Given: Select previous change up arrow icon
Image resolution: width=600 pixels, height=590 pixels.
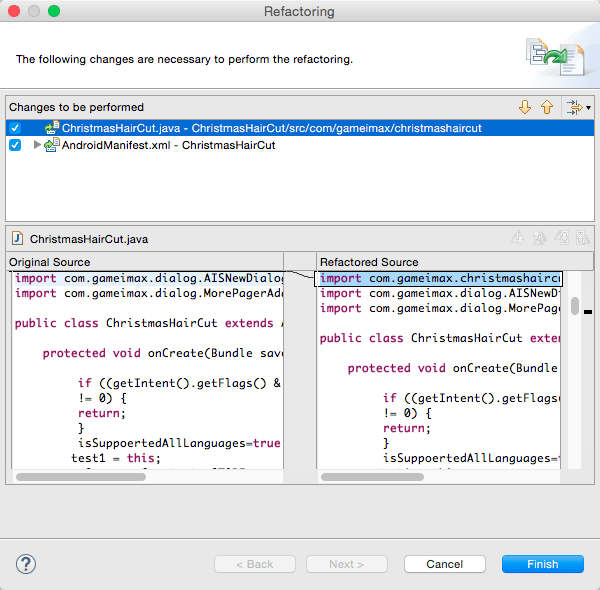Looking at the screenshot, I should (x=547, y=107).
